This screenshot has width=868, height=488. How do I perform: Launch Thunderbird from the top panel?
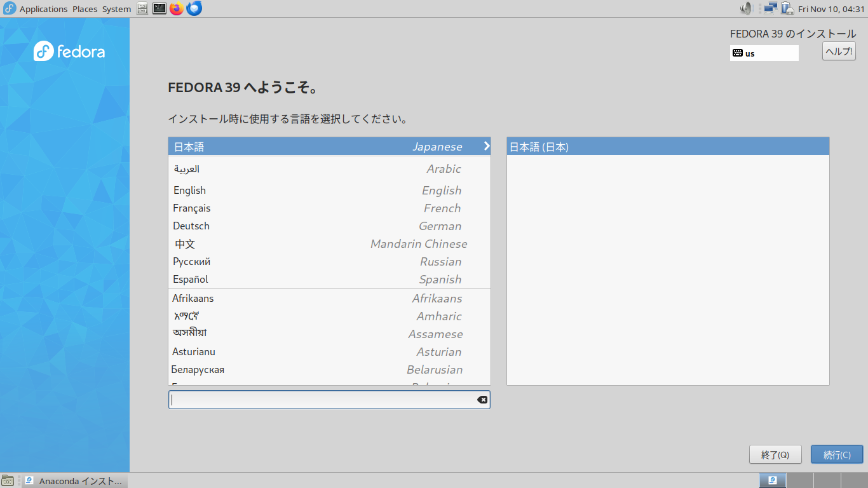[x=194, y=9]
